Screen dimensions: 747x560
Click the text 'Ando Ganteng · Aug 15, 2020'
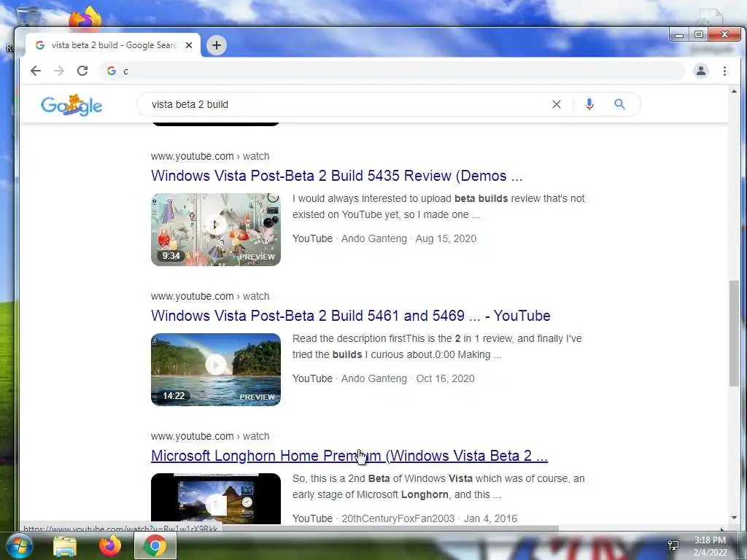pos(409,238)
